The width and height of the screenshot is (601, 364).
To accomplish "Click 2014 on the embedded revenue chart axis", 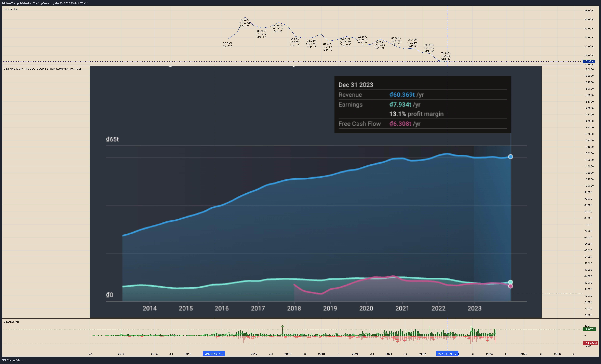I will (150, 308).
